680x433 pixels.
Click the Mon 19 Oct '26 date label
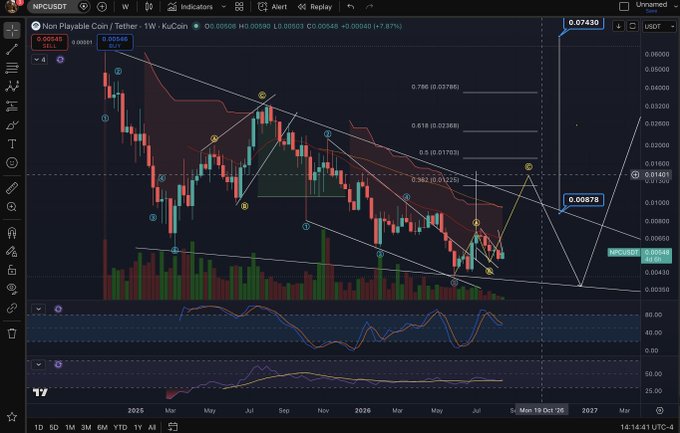pos(542,410)
